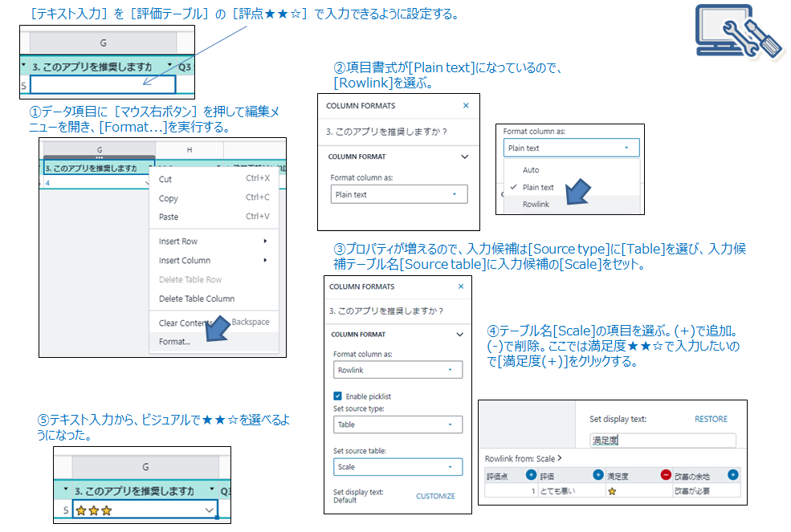Open the Insert Column submenu
Screen dimensions: 791x532
pyautogui.click(x=214, y=260)
